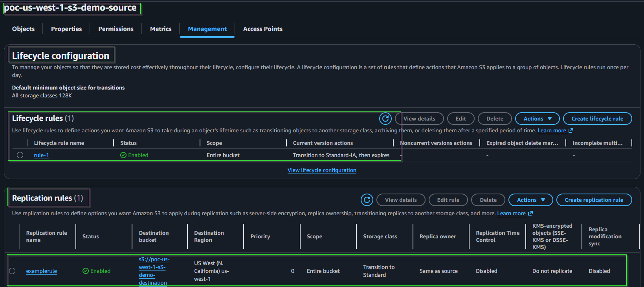The image size is (644, 287).
Task: Click Create lifecycle rule button
Action: pyautogui.click(x=597, y=119)
